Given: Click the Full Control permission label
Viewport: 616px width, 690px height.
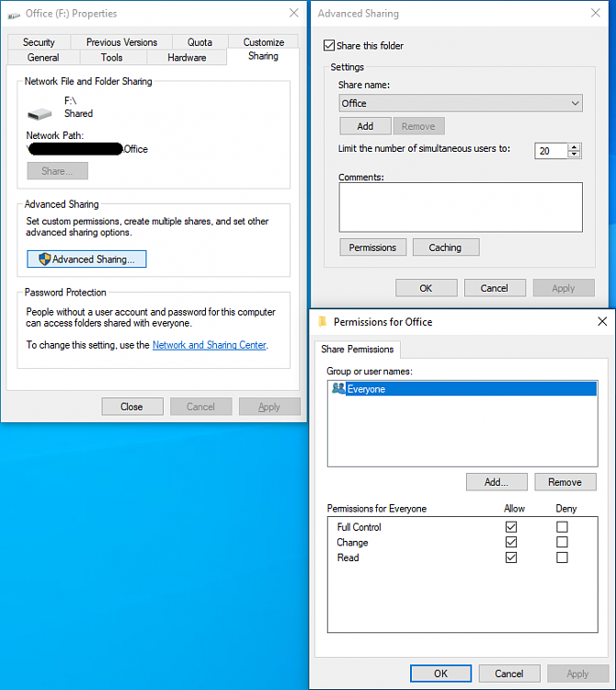Looking at the screenshot, I should pos(359,527).
